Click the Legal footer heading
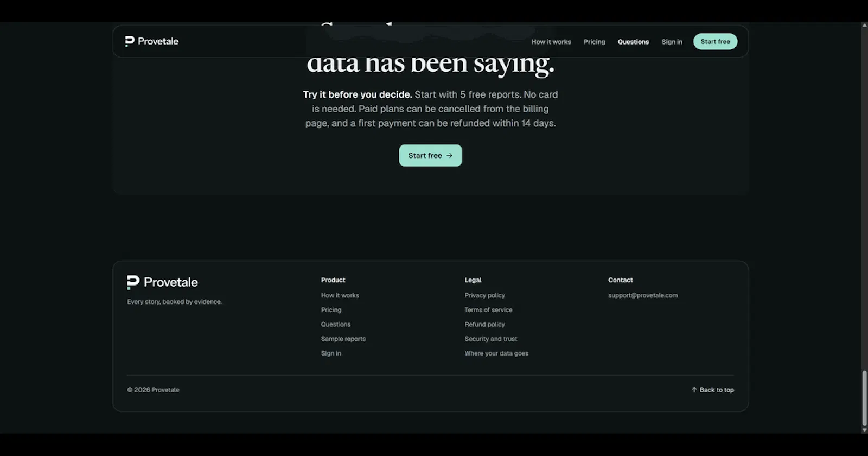Viewport: 868px width, 456px height. coord(473,280)
